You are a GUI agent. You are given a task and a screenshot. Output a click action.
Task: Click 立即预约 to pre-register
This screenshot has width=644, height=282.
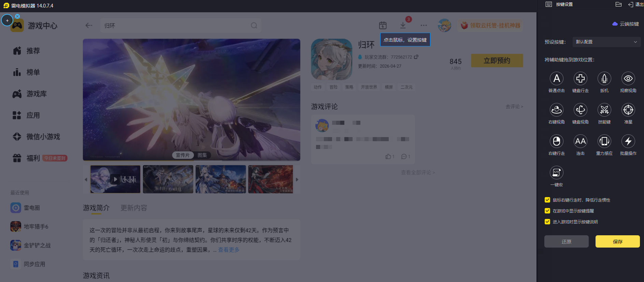click(497, 60)
